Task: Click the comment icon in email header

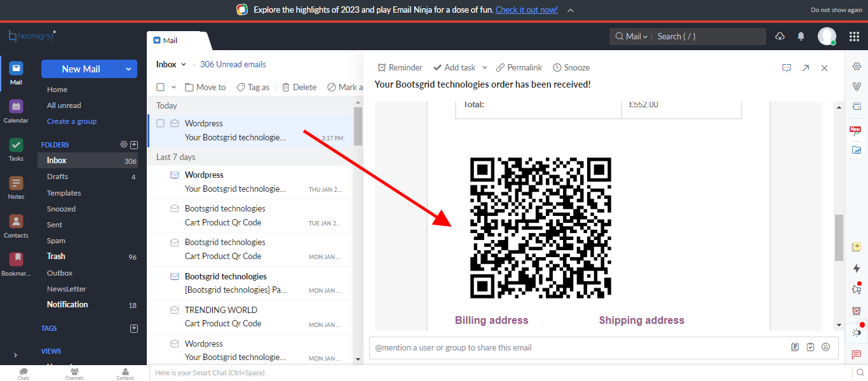Action: pyautogui.click(x=787, y=68)
